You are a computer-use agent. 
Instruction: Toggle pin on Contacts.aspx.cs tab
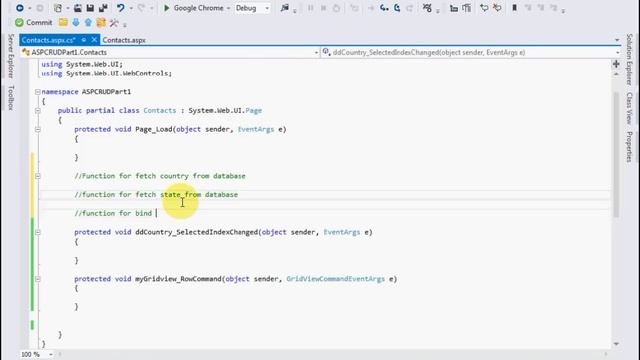tap(84, 40)
